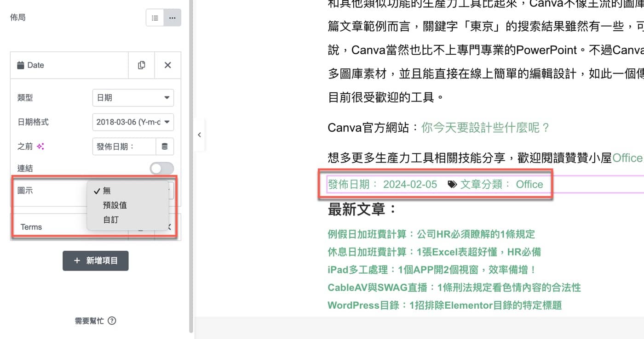Viewport: 644px width, 339px height.
Task: Remove the Date item
Action: click(x=167, y=65)
